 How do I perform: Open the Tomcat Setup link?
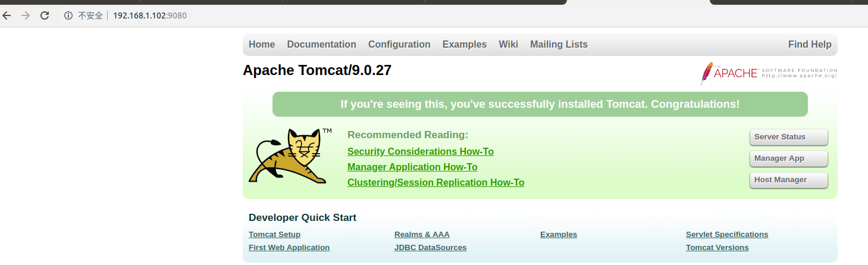274,235
